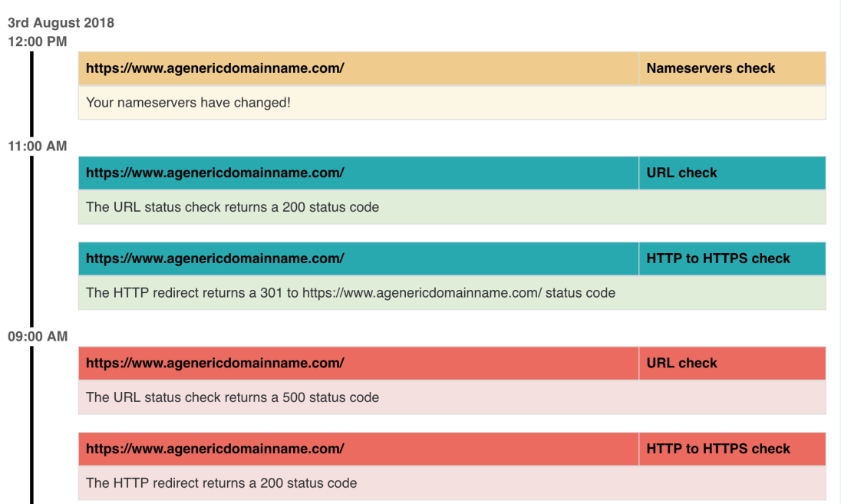Select the teal HTTP to HTTPS check label
The image size is (841, 504).
718,259
